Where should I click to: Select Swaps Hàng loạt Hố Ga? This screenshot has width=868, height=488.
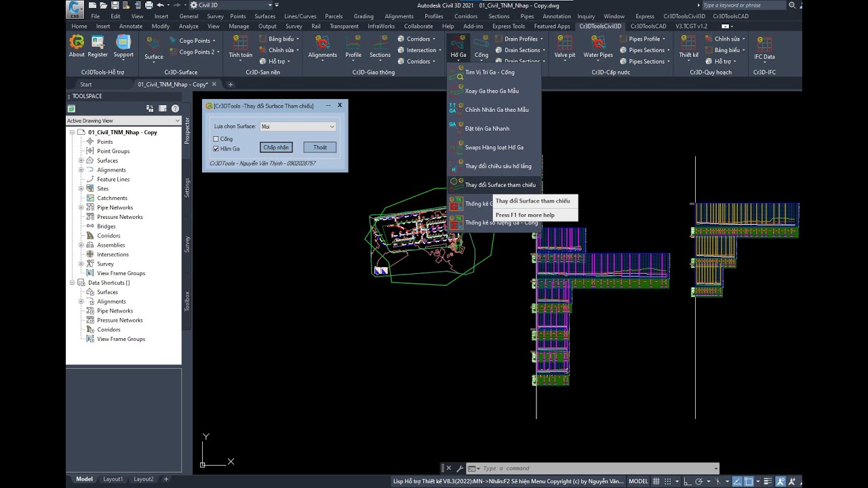pyautogui.click(x=494, y=147)
